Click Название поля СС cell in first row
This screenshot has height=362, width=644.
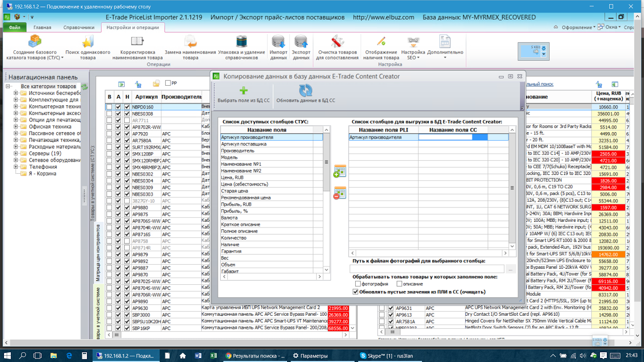pyautogui.click(x=452, y=137)
